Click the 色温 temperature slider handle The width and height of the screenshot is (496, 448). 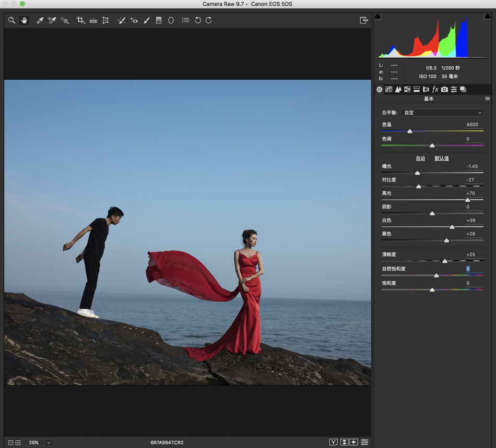pyautogui.click(x=410, y=131)
